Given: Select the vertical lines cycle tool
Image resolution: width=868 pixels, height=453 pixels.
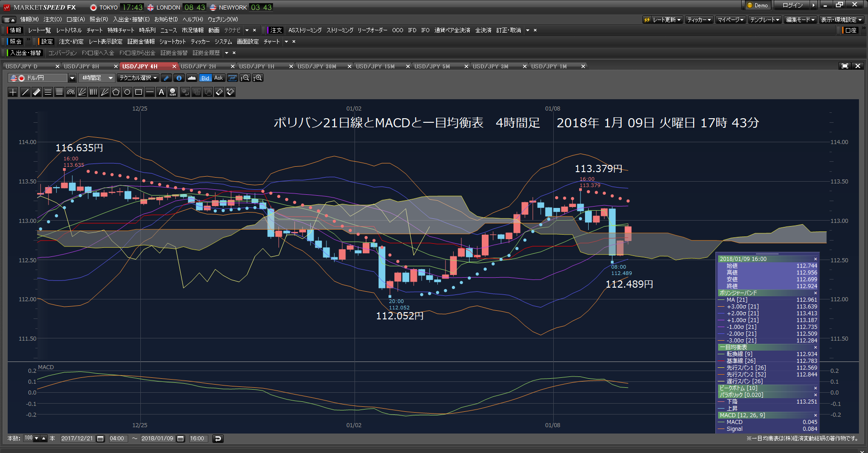Looking at the screenshot, I should pyautogui.click(x=93, y=92).
